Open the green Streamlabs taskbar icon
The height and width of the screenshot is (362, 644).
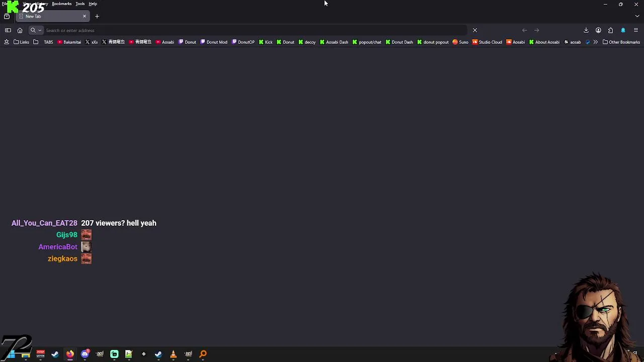pos(114,354)
